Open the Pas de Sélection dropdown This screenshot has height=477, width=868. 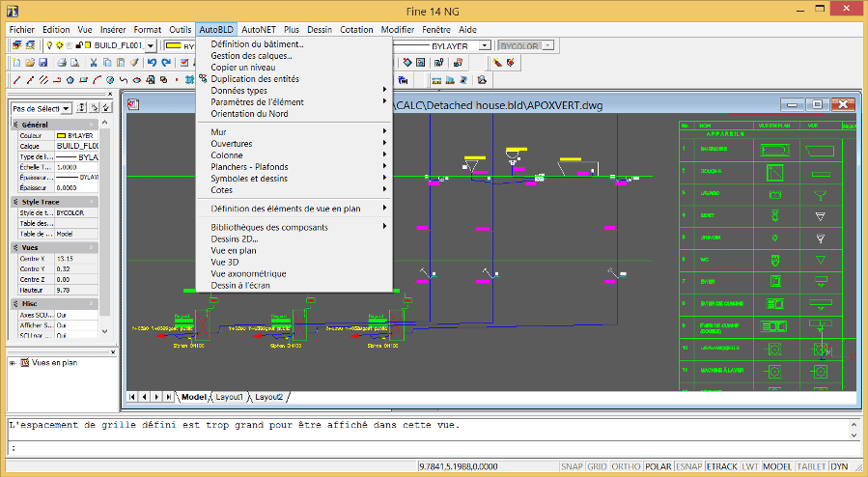[66, 108]
